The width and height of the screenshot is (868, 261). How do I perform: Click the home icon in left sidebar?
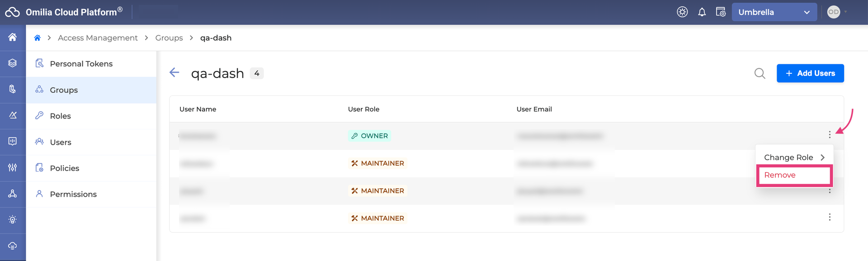(x=13, y=37)
